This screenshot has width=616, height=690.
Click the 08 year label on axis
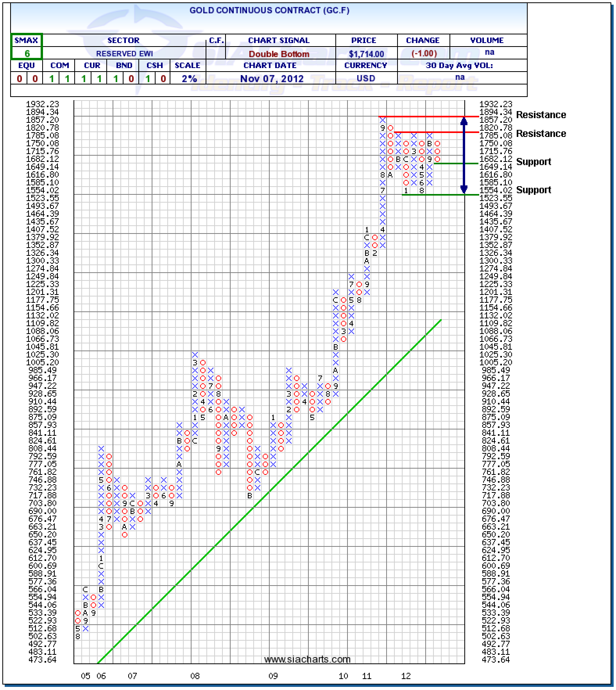(195, 676)
